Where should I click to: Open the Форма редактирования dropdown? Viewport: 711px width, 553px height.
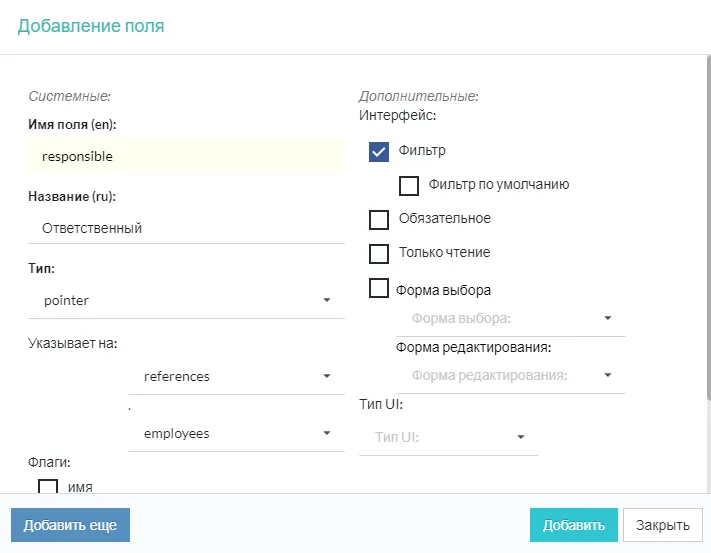pos(510,376)
